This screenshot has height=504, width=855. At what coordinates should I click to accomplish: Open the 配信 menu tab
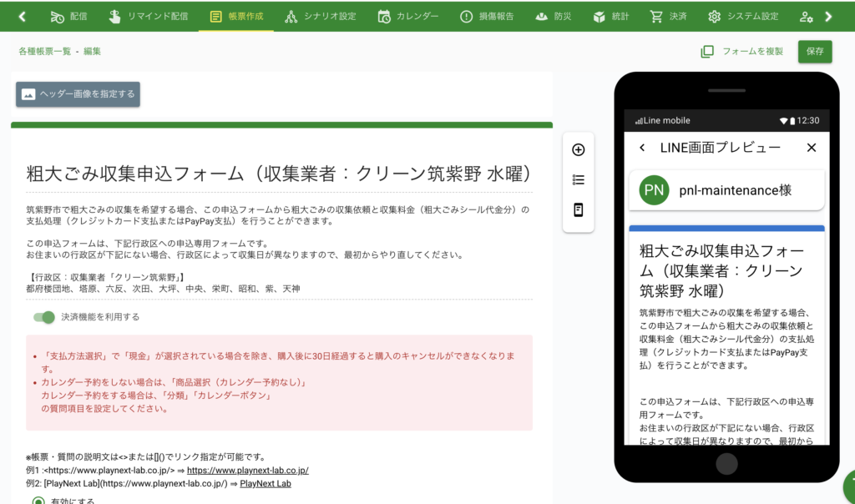68,17
